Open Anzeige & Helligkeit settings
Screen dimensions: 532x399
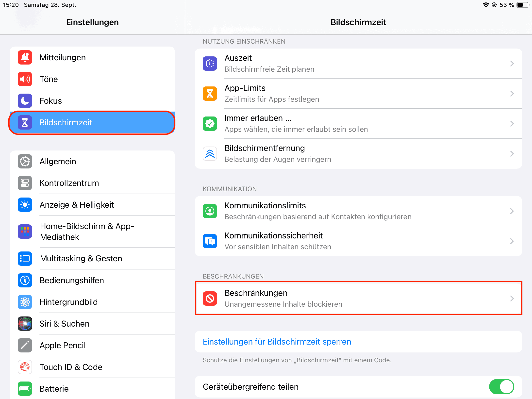[x=92, y=205]
